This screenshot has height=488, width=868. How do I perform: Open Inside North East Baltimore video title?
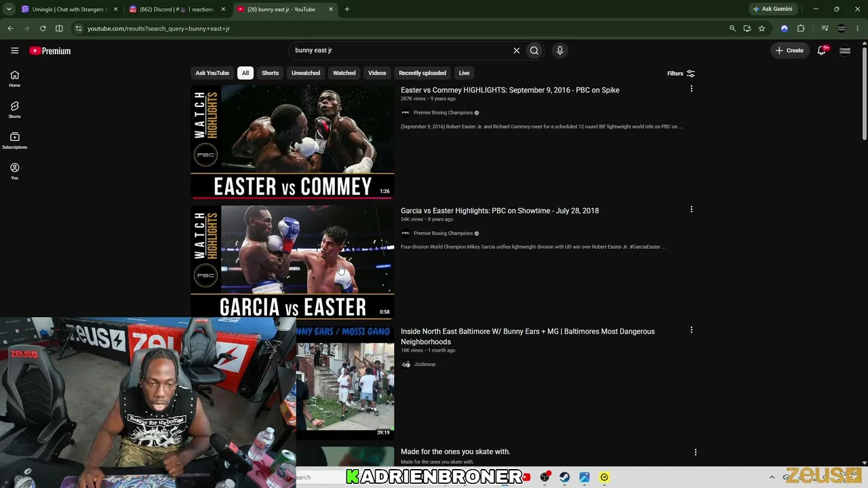(x=528, y=336)
